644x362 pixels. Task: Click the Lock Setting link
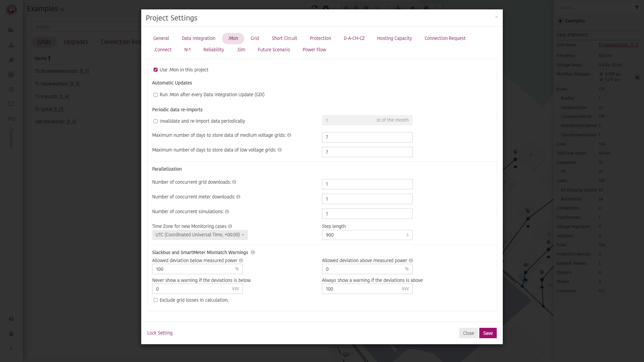coord(160,333)
